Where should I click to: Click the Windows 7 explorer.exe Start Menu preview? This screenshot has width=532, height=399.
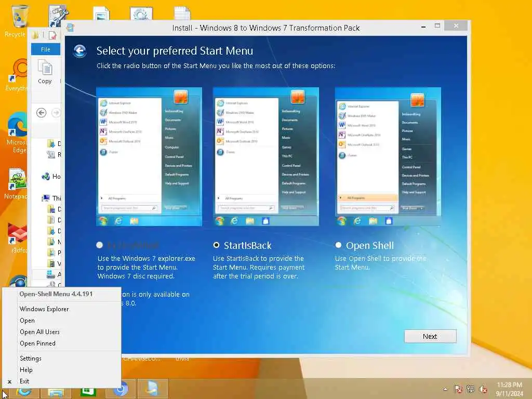(x=149, y=157)
